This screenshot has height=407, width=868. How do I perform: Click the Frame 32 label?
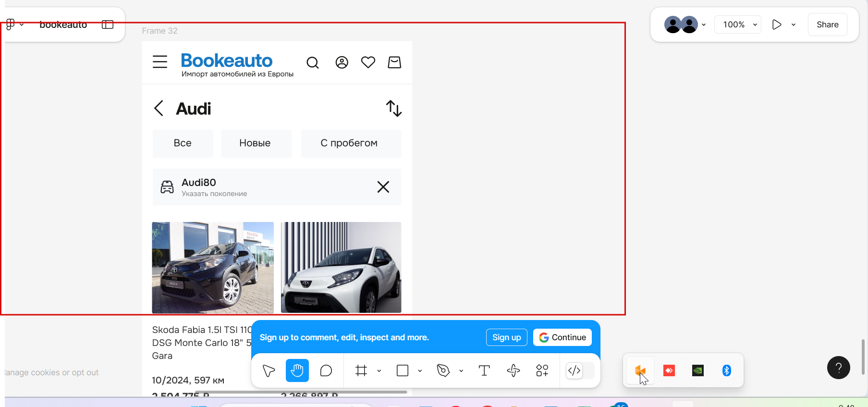(x=159, y=31)
